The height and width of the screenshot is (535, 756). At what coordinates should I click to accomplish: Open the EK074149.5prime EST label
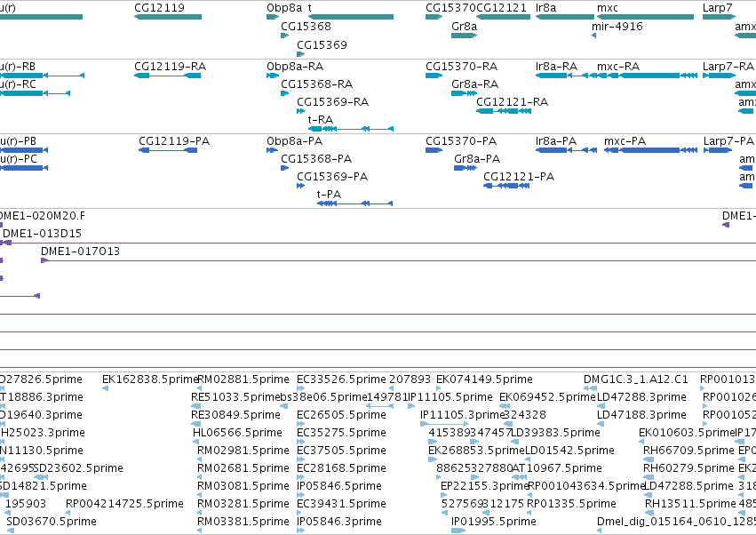pos(484,379)
